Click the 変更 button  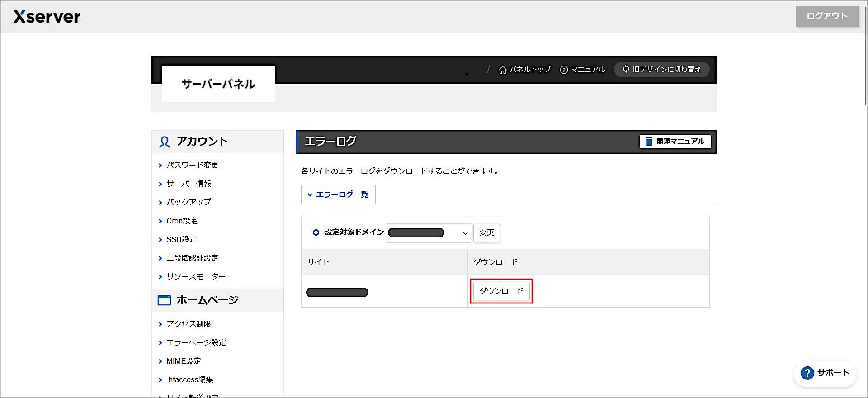pos(486,232)
